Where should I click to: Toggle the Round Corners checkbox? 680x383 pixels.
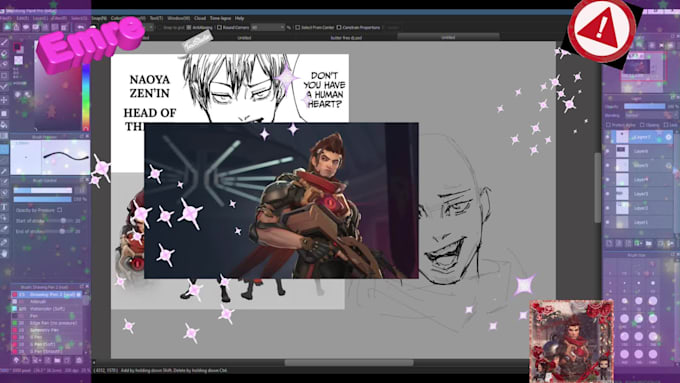(x=219, y=27)
